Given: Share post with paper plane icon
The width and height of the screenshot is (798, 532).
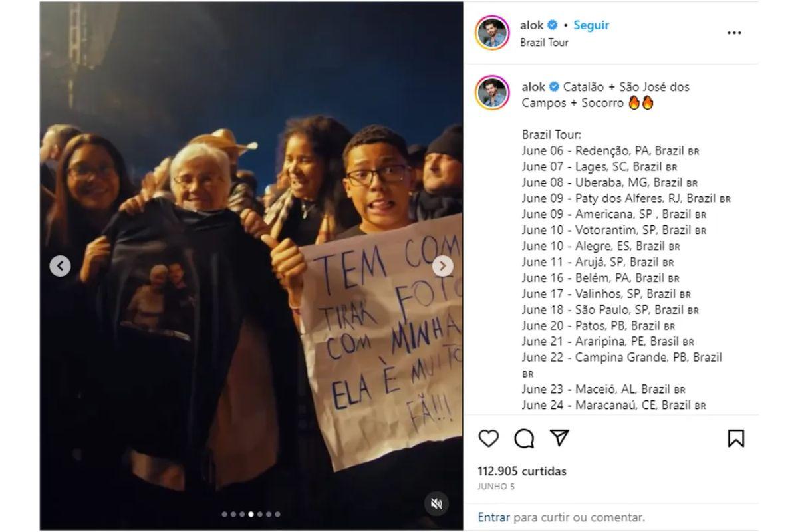Looking at the screenshot, I should pos(560,438).
